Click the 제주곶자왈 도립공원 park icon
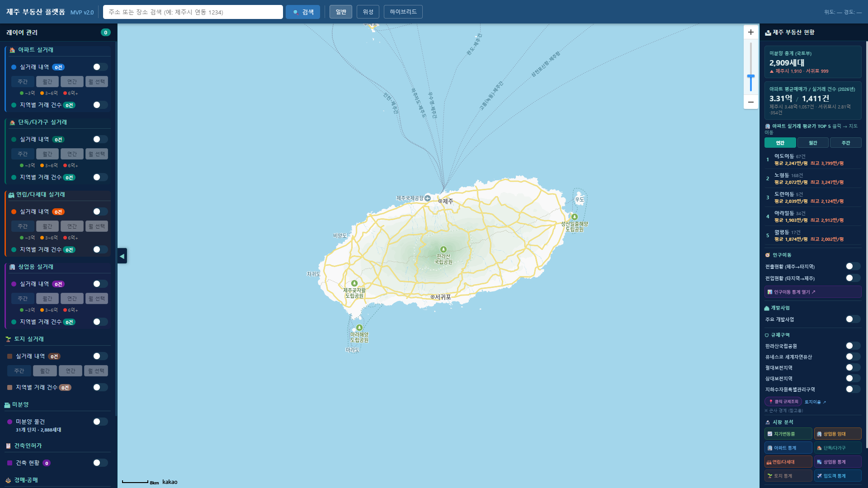This screenshot has height=488, width=868. (x=354, y=283)
